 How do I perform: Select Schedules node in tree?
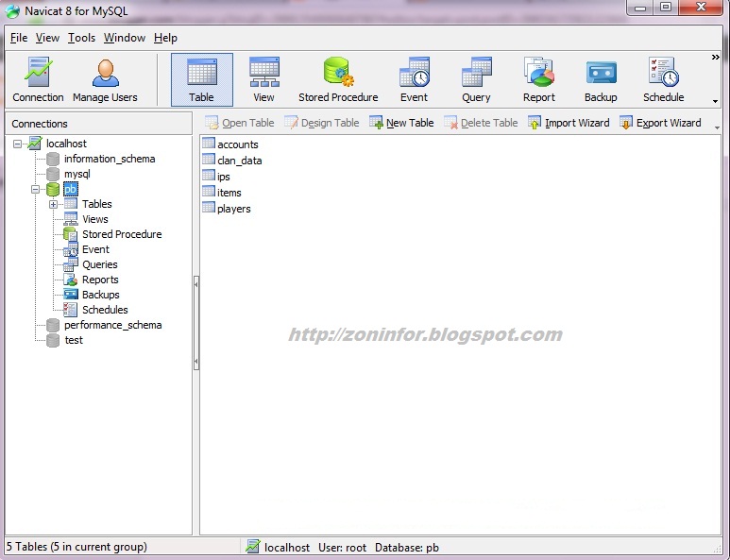pos(105,310)
